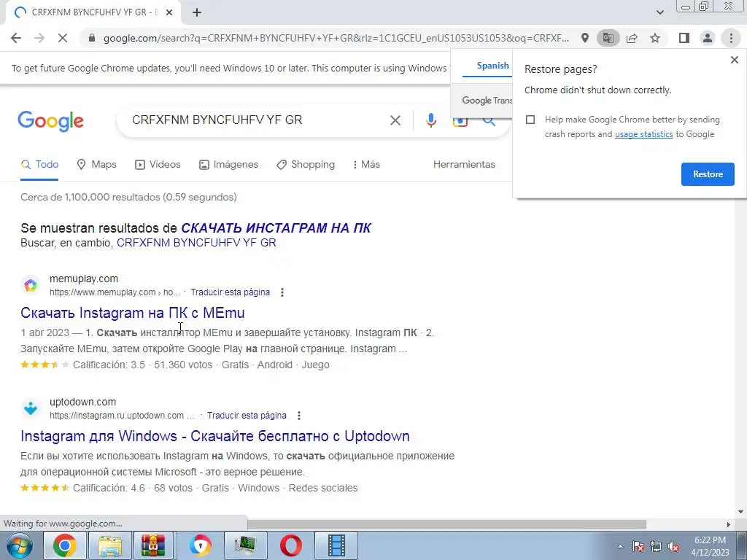Stop loading the page
Viewport: 747px width, 560px height.
coord(63,38)
